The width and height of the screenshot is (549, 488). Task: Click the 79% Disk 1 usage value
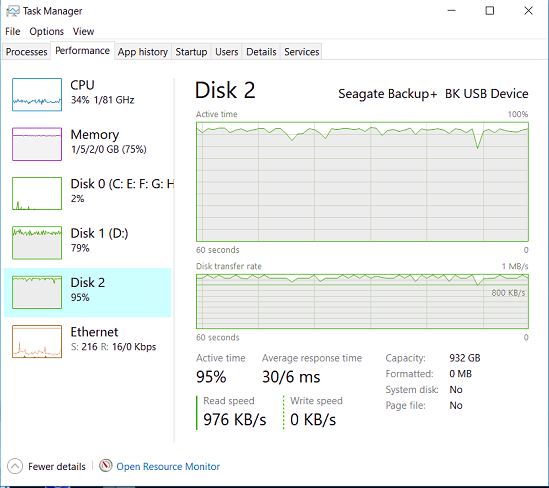pyautogui.click(x=80, y=248)
